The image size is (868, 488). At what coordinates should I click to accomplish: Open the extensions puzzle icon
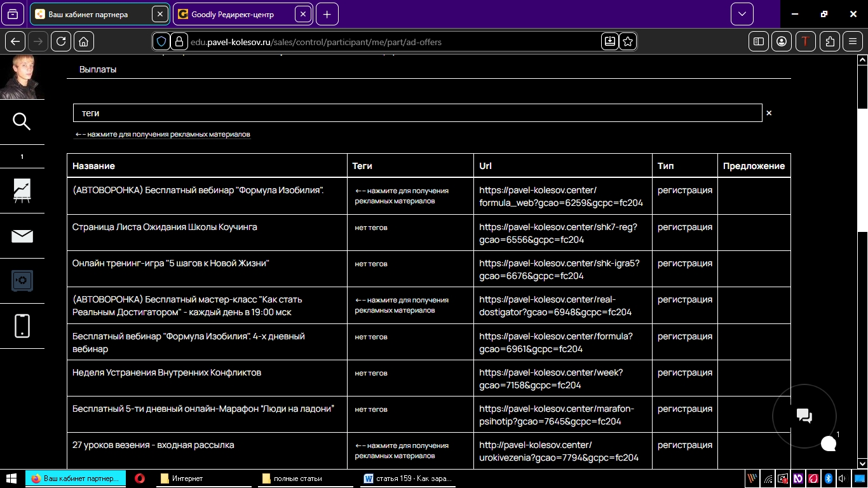point(830,41)
